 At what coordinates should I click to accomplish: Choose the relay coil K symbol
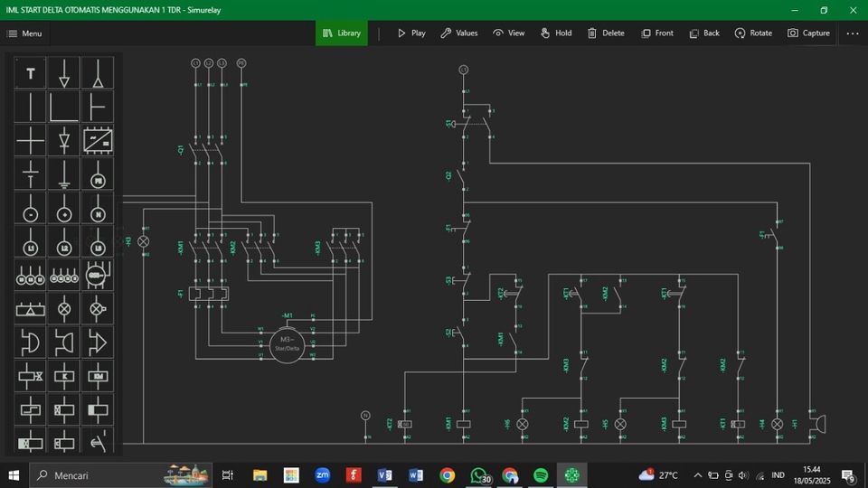[64, 377]
